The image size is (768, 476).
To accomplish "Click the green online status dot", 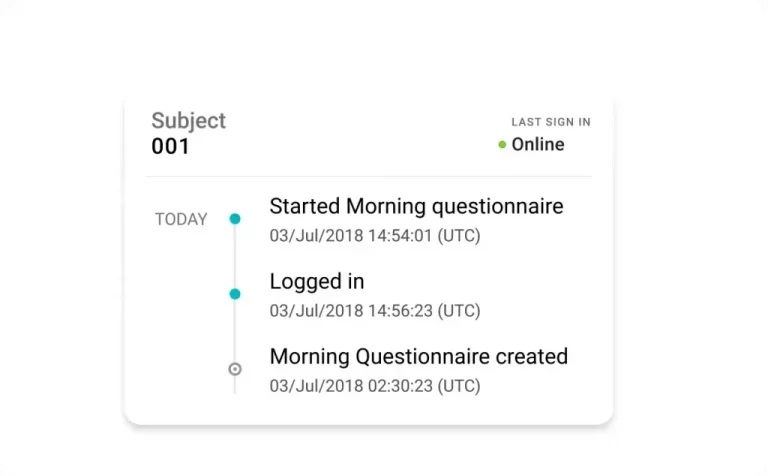I will coord(502,145).
